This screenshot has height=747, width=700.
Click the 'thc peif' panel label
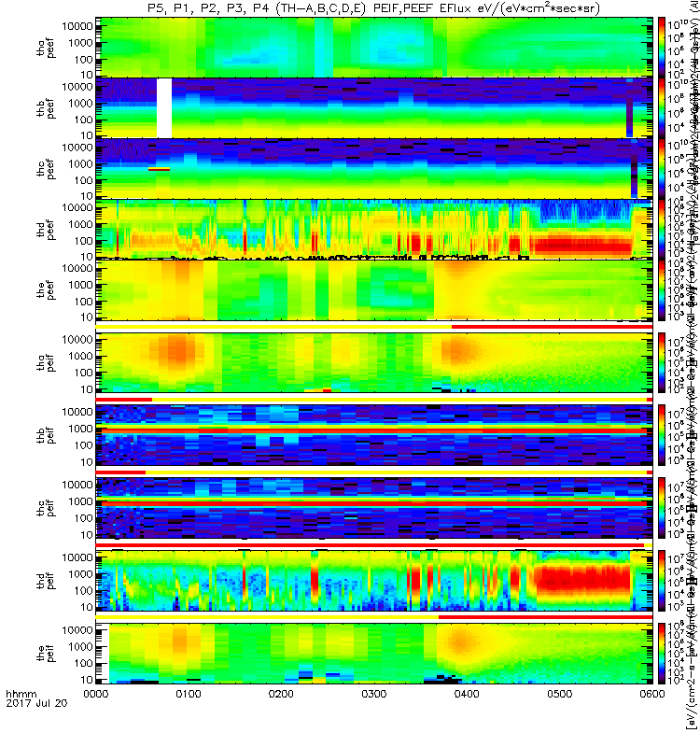46,508
